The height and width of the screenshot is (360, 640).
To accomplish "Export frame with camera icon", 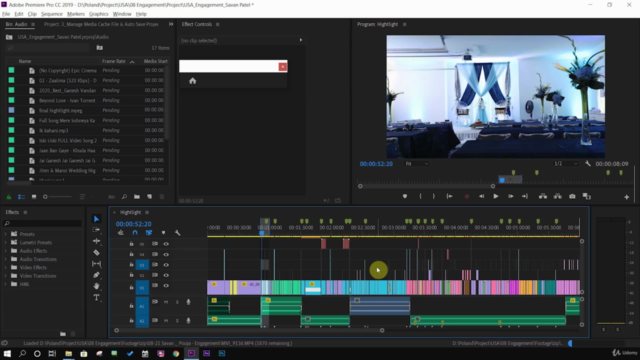I will [x=572, y=196].
